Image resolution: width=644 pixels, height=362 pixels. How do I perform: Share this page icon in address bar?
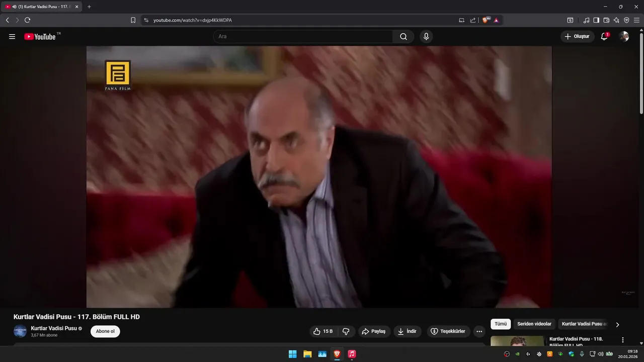[473, 20]
